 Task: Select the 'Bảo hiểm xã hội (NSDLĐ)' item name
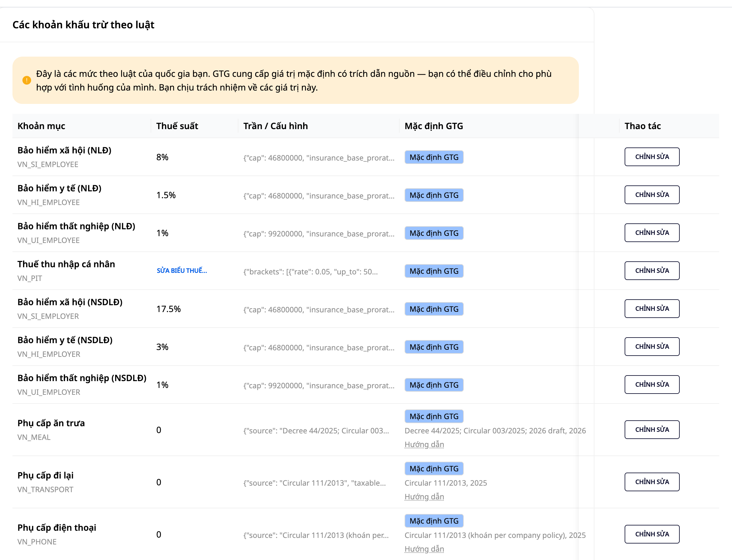click(x=70, y=302)
